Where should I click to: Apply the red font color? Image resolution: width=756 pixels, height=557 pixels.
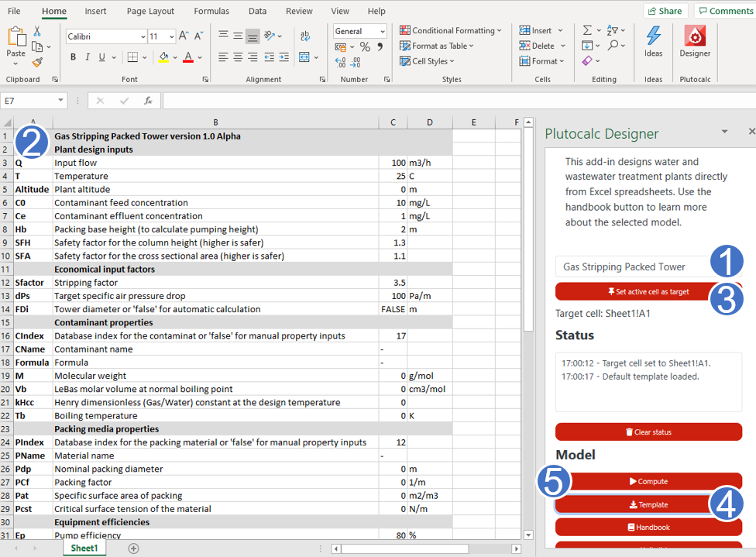click(188, 57)
